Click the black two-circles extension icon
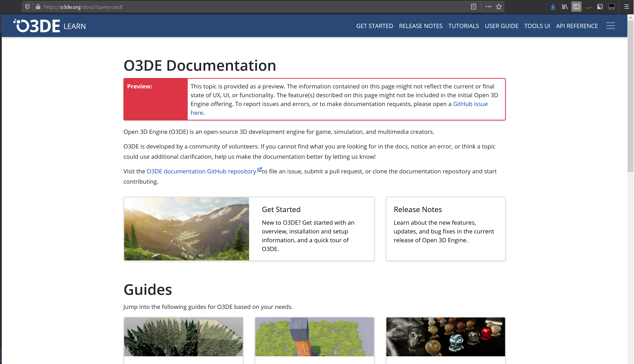 click(611, 7)
